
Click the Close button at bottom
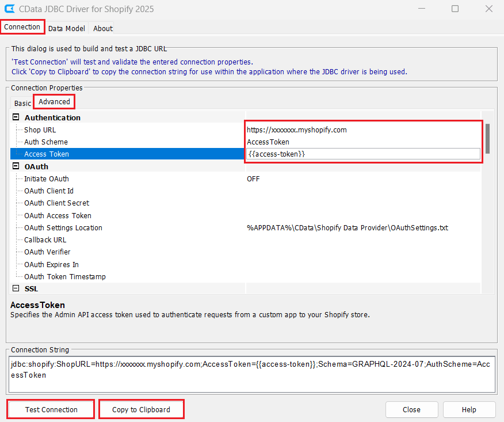coord(411,409)
